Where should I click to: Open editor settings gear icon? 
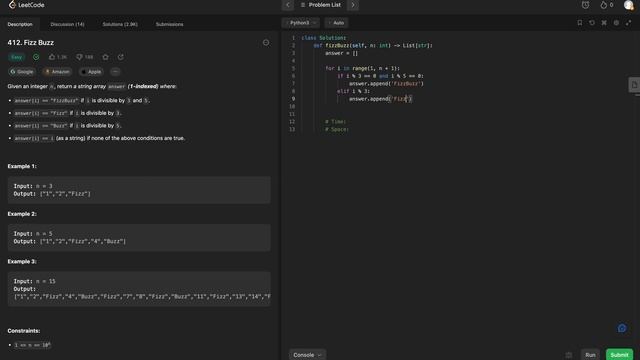(616, 23)
